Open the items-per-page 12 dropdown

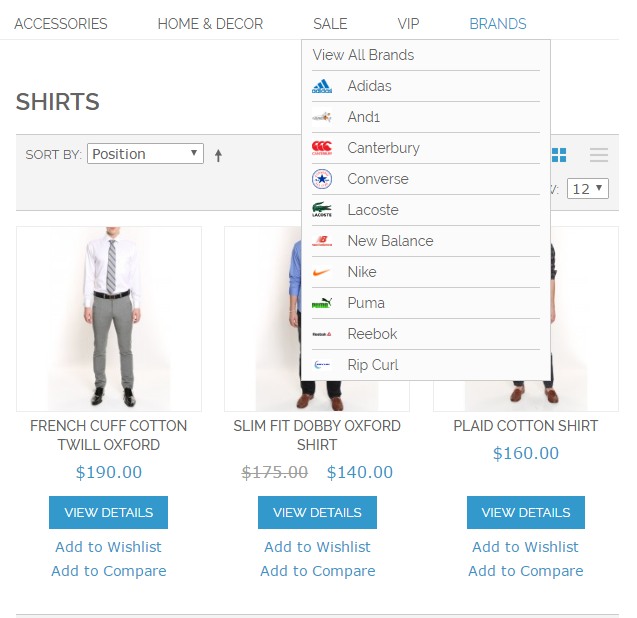coord(588,189)
